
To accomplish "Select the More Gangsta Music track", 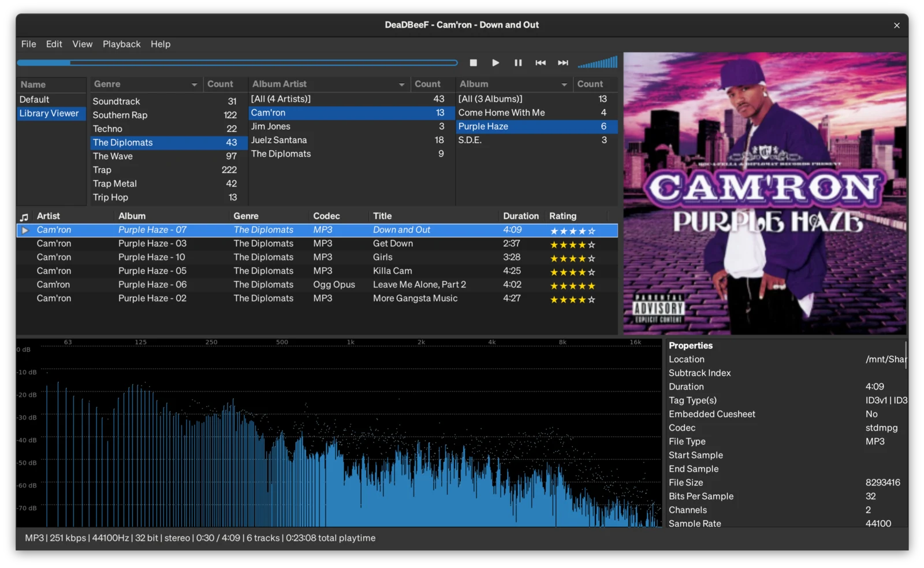I will (x=317, y=299).
